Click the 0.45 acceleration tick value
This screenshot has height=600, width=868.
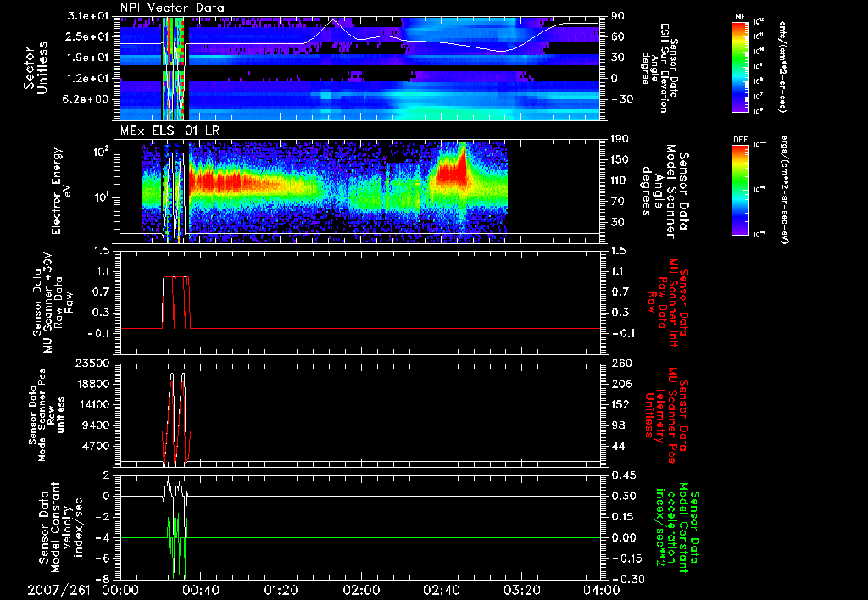pyautogui.click(x=623, y=475)
